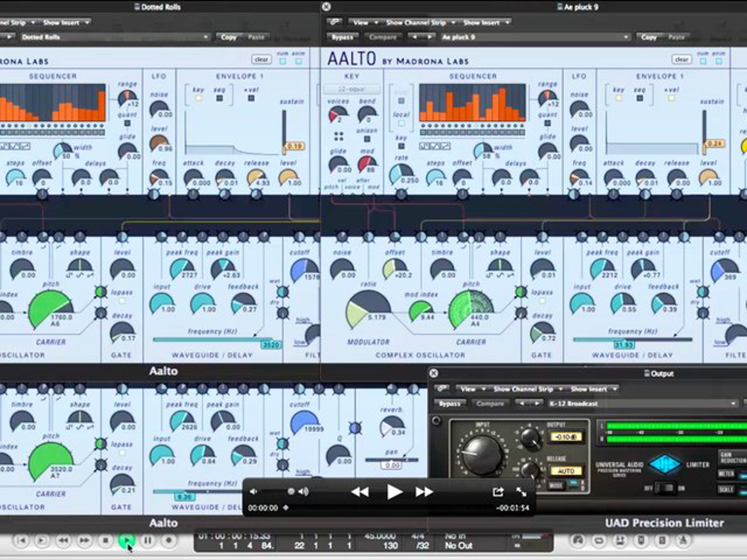747x560 pixels.
Task: Click the link icon in the Output window
Action: (x=442, y=389)
